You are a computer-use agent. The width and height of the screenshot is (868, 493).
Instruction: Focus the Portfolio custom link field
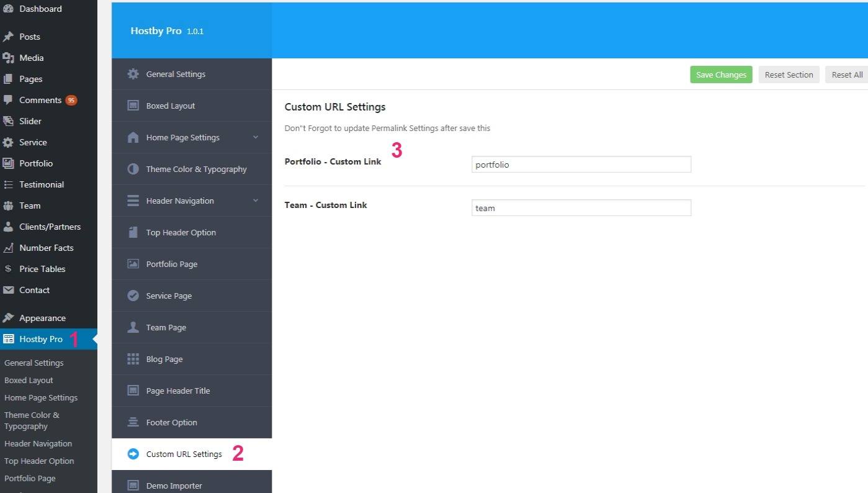point(581,165)
